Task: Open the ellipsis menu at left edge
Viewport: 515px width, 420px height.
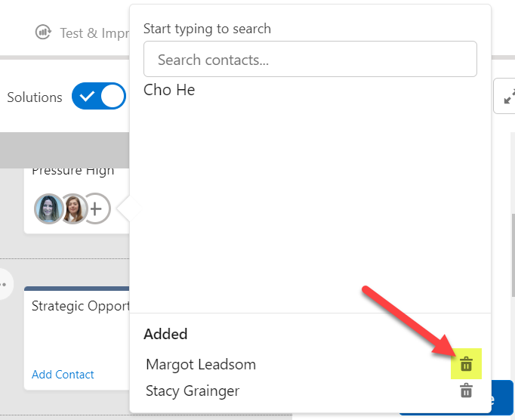Action: (5, 285)
